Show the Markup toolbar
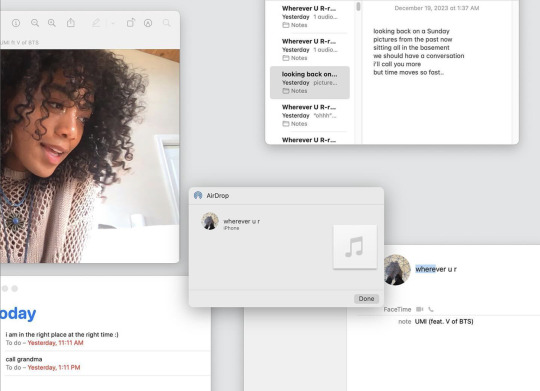540x391 pixels. [148, 23]
